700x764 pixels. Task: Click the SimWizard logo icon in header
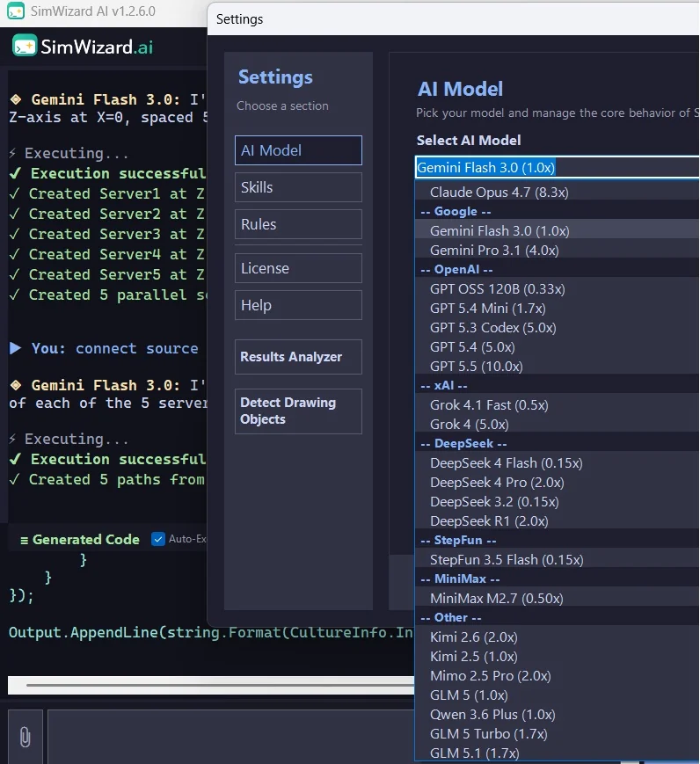25,46
